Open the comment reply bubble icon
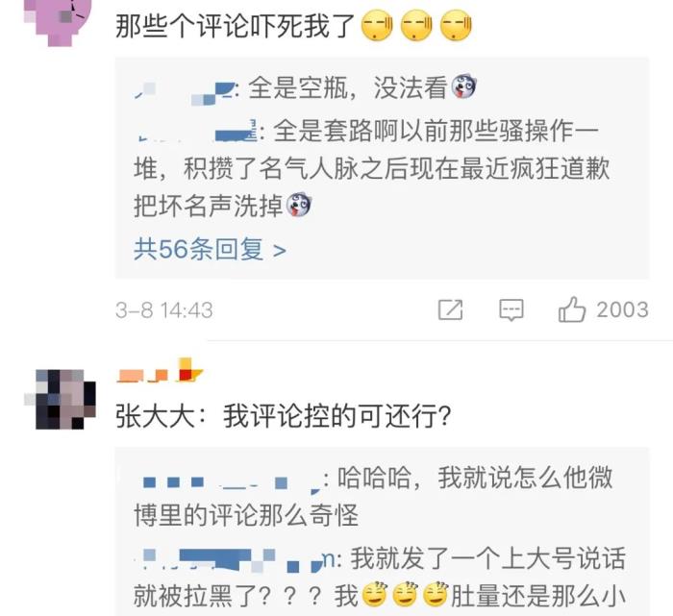This screenshot has height=616, width=673. coord(511,309)
